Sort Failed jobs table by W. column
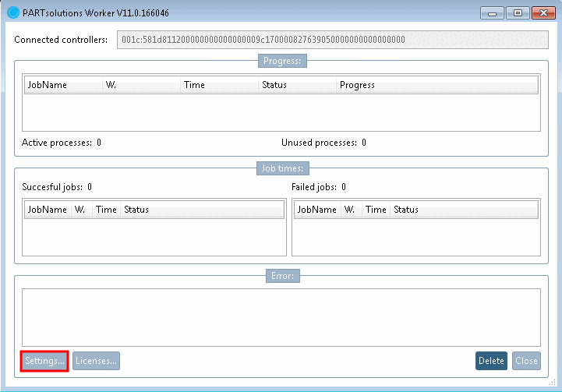The height and width of the screenshot is (392, 562). pos(352,210)
